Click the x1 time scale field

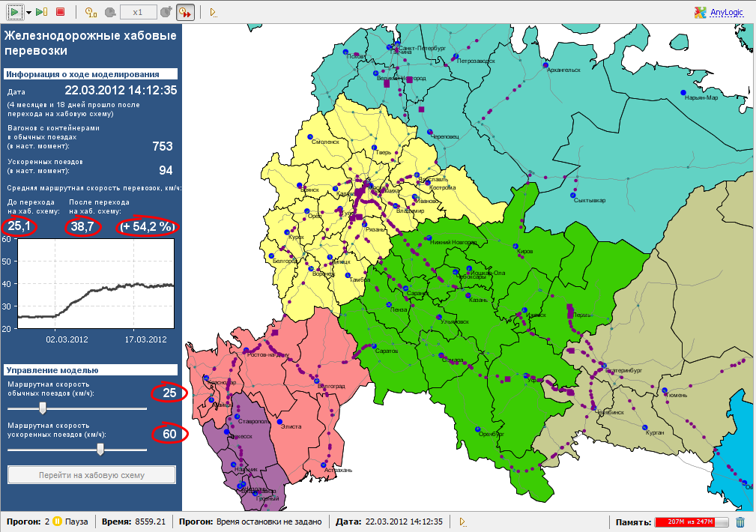(138, 12)
